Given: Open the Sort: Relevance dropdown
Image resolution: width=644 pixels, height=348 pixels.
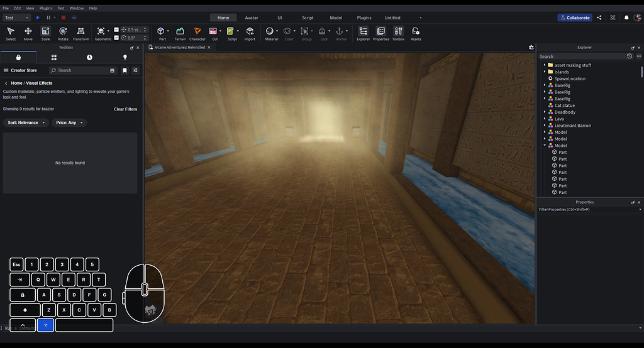Looking at the screenshot, I should pyautogui.click(x=26, y=122).
